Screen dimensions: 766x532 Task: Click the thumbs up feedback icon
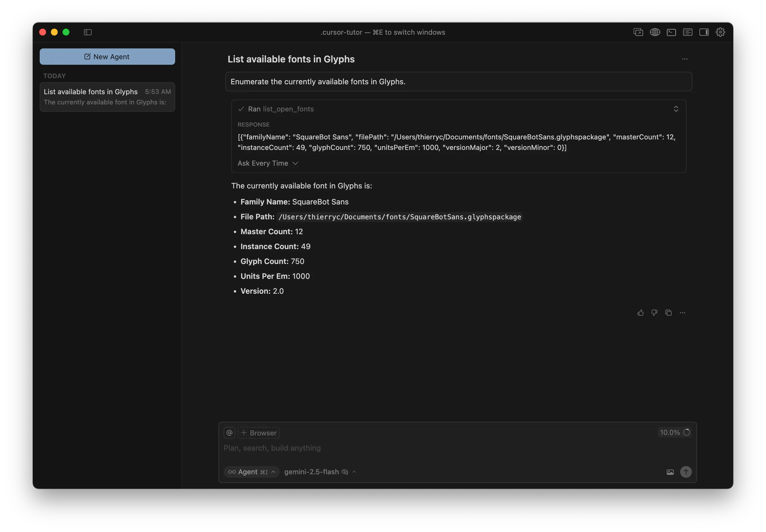640,313
